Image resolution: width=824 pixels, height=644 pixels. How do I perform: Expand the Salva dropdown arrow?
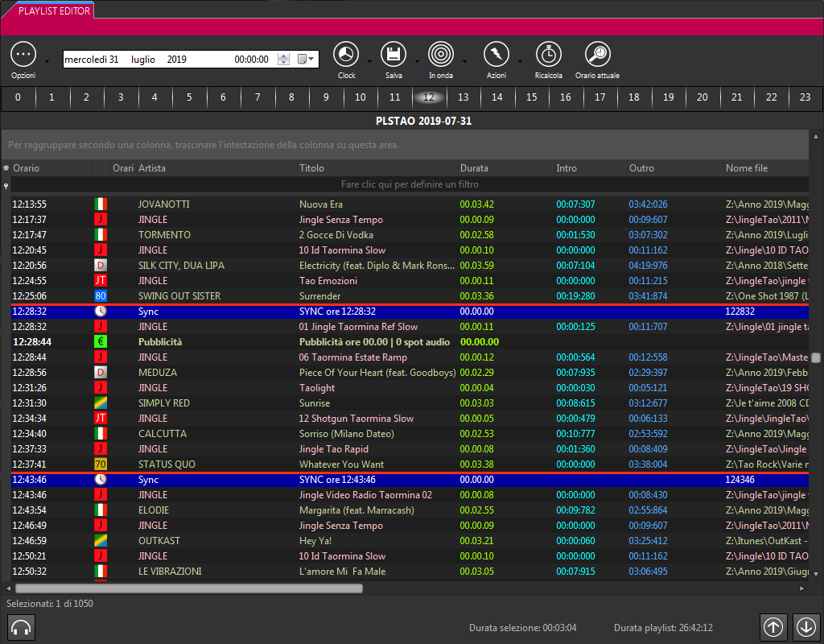417,61
